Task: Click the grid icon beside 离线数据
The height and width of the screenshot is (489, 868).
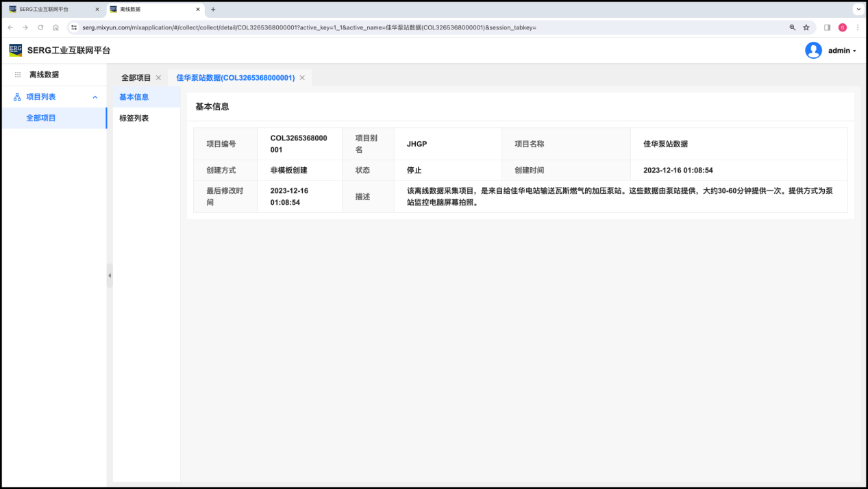Action: point(18,75)
